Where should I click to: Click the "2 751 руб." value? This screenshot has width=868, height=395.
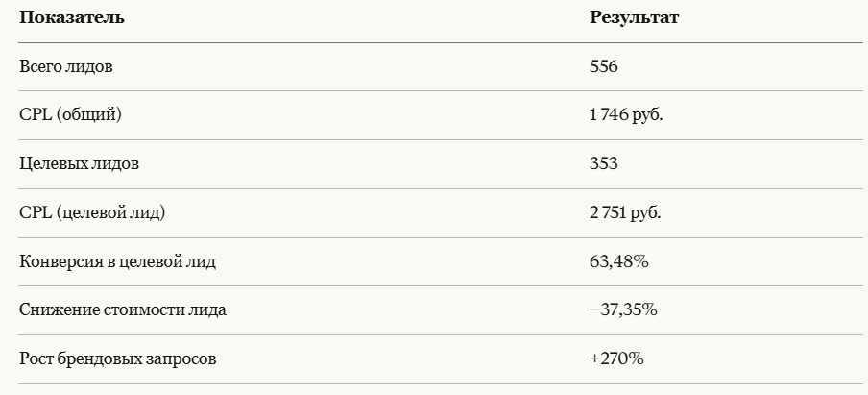(x=625, y=212)
